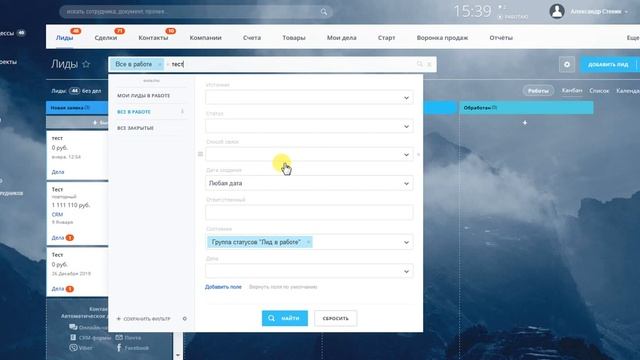
Task: Click the Добавить лид button
Action: pos(608,64)
